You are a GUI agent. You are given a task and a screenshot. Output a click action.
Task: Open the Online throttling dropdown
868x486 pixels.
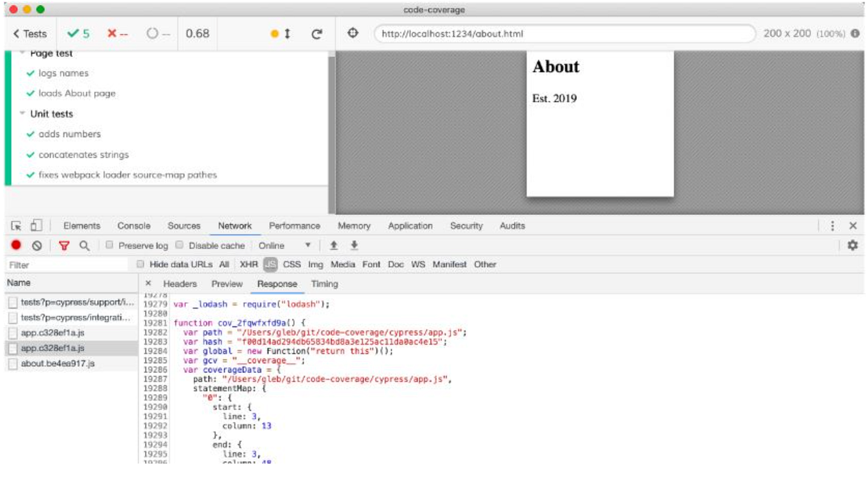(x=284, y=246)
